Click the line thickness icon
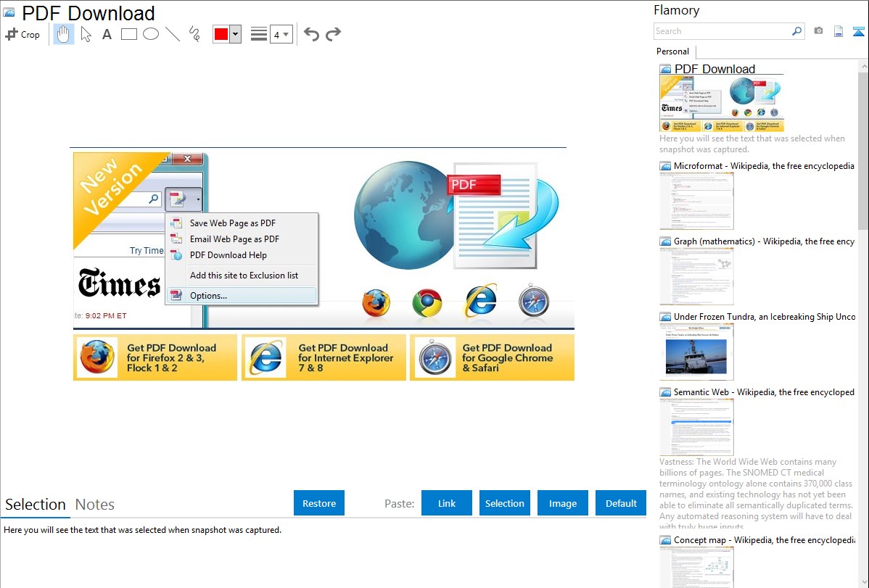The height and width of the screenshot is (588, 869). (x=258, y=34)
